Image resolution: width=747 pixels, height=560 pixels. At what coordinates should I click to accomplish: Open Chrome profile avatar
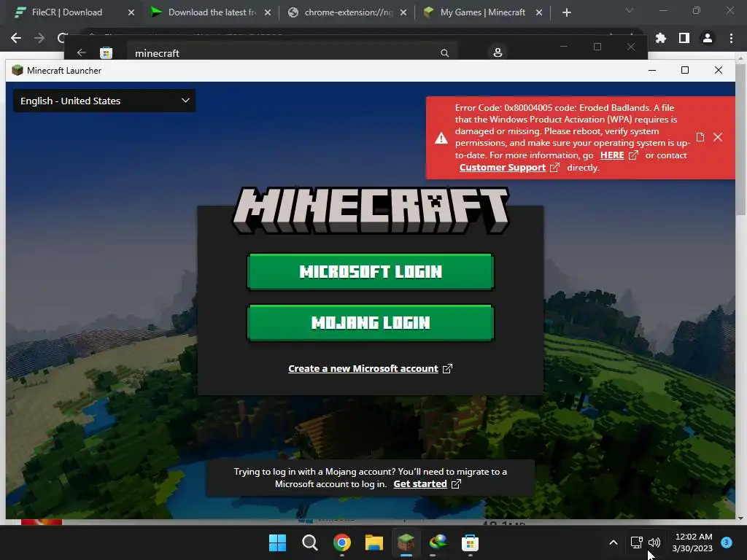pyautogui.click(x=708, y=38)
